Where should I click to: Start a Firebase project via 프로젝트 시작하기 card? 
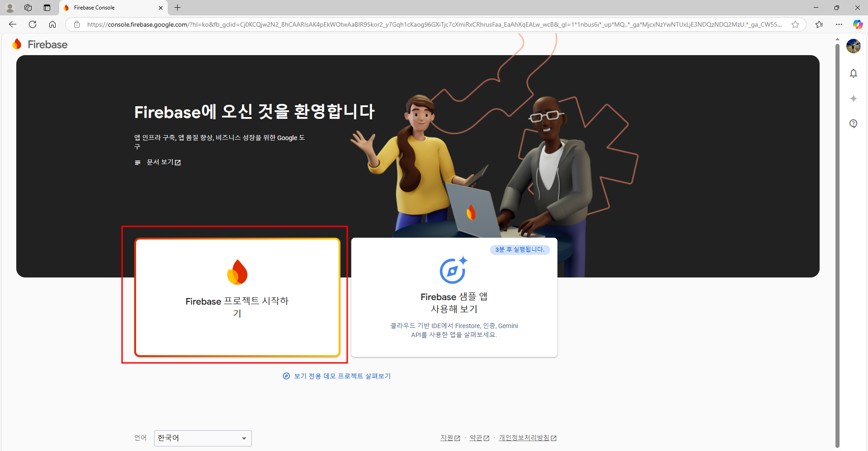click(x=237, y=297)
